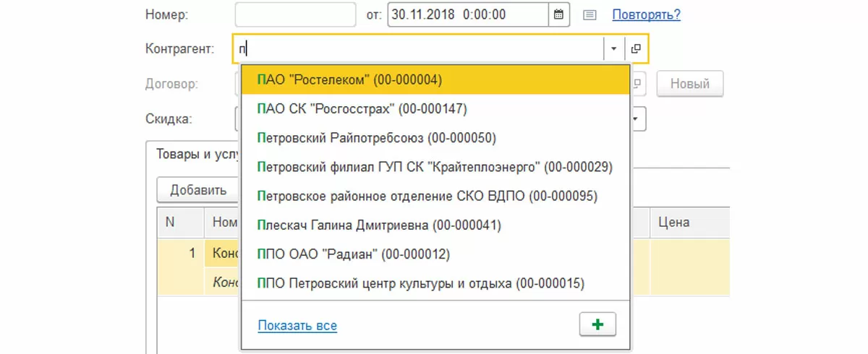
Task: Open the calendar date picker icon
Action: [558, 14]
